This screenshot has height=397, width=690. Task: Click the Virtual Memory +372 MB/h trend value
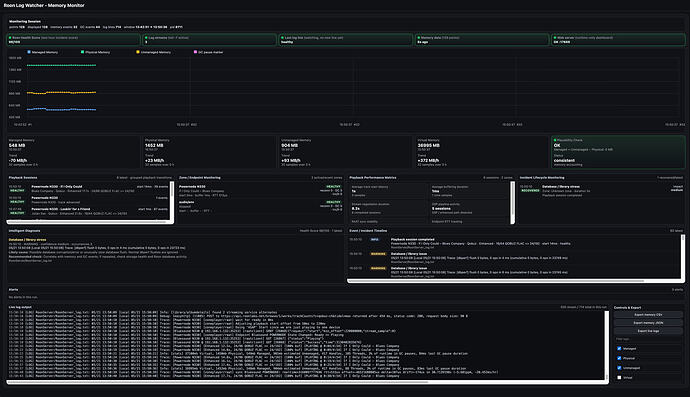(428, 161)
